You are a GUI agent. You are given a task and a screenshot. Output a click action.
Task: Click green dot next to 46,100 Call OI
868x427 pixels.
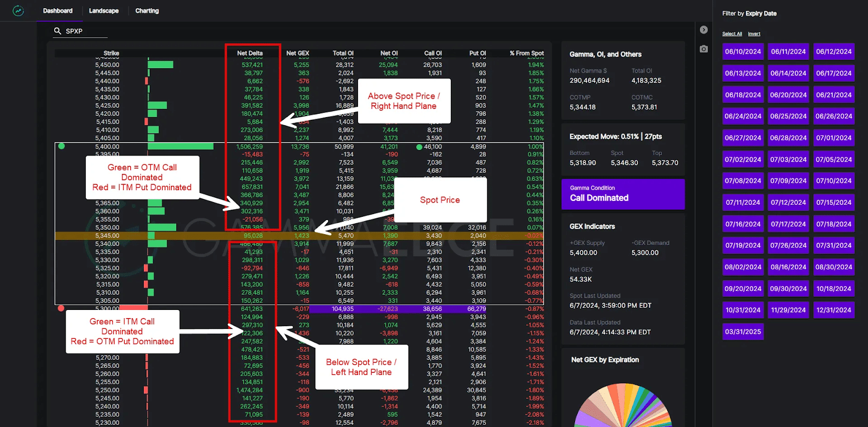coord(419,147)
